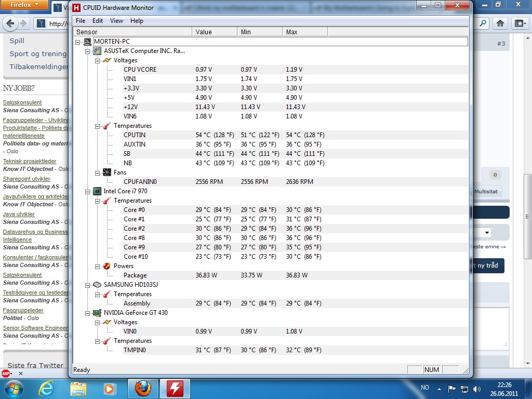The height and width of the screenshot is (399, 532).
Task: Click the NO language indicator in tray
Action: tap(425, 388)
